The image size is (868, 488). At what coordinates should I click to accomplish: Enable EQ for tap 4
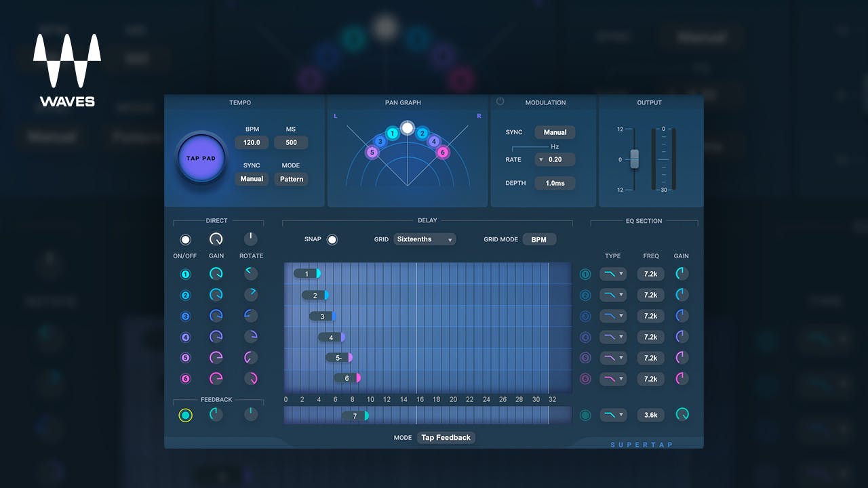pos(585,337)
